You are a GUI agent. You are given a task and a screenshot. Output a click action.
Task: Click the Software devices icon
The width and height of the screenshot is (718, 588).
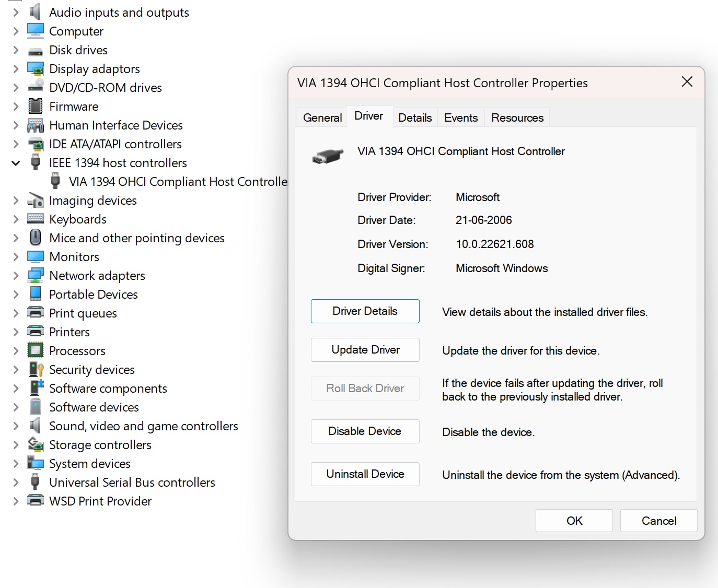[35, 406]
